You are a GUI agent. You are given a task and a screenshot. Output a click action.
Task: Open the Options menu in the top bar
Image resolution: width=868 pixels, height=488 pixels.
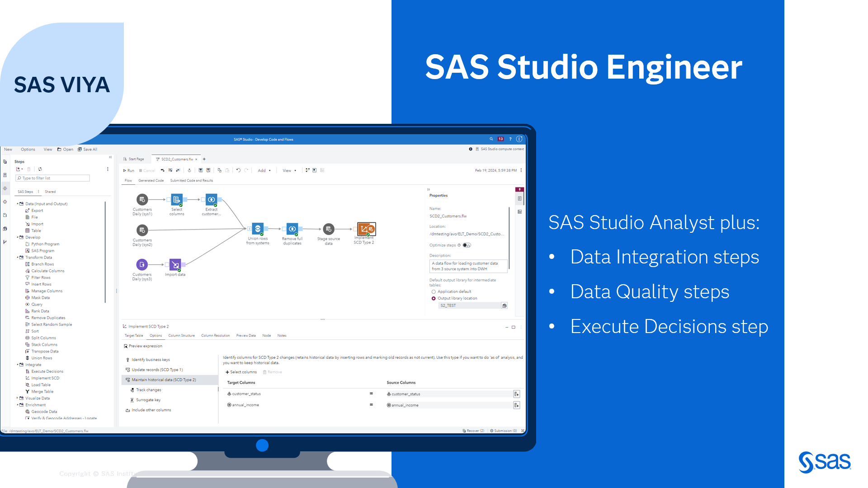(28, 149)
